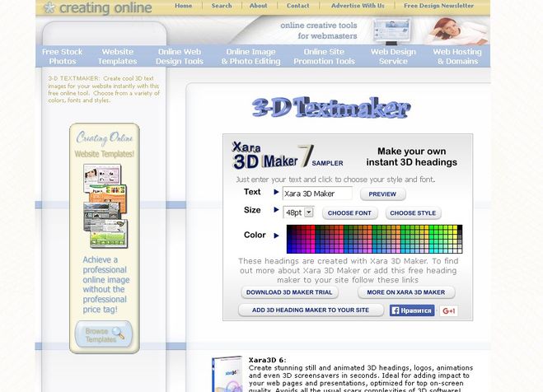Image resolution: width=543 pixels, height=392 pixels.
Task: Click Make your own instant 3D headings text
Action: 411,156
